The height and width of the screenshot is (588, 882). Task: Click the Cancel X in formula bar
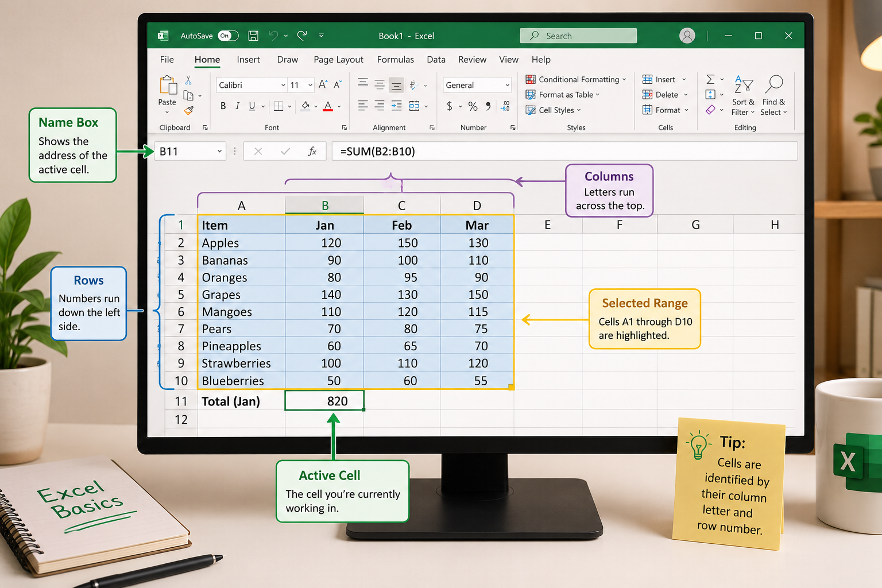coord(258,151)
